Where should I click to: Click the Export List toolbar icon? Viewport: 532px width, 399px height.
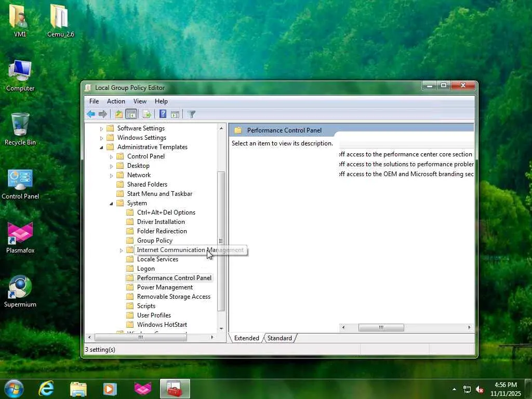[147, 114]
